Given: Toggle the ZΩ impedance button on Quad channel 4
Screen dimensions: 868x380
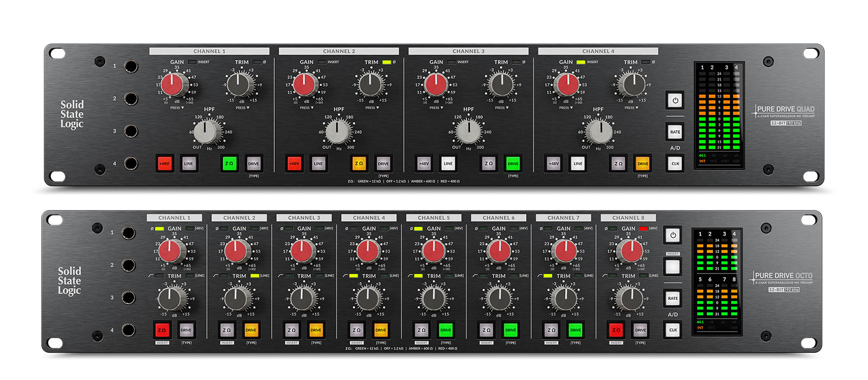Looking at the screenshot, I should click(618, 163).
